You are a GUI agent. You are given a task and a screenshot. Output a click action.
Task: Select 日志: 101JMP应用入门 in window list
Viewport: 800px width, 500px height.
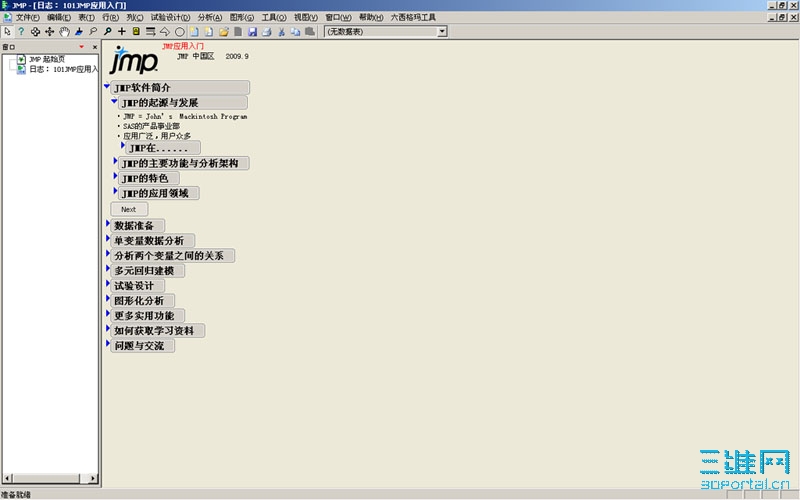[x=63, y=69]
